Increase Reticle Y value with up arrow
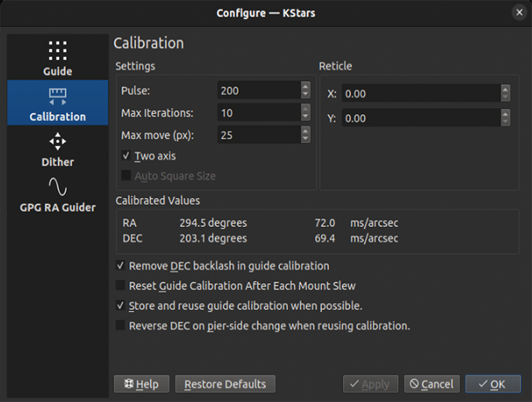Viewport: 532px width, 402px height. (505, 114)
